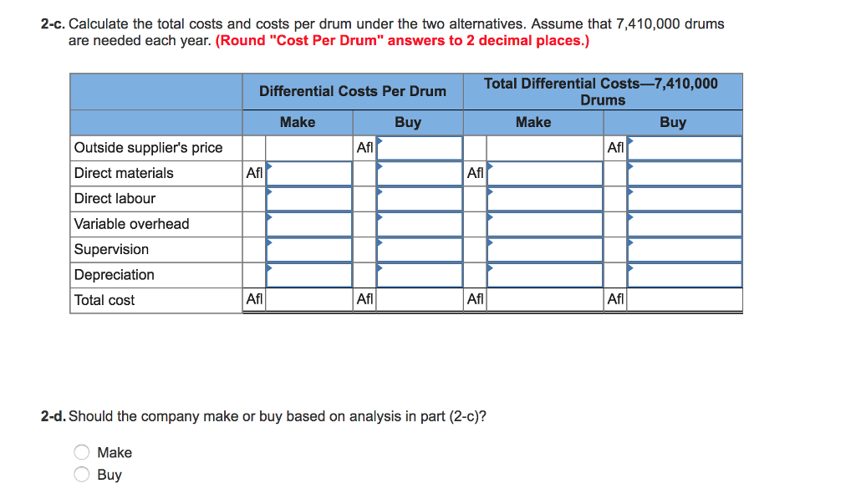Click the '2-d.' question label

click(53, 416)
